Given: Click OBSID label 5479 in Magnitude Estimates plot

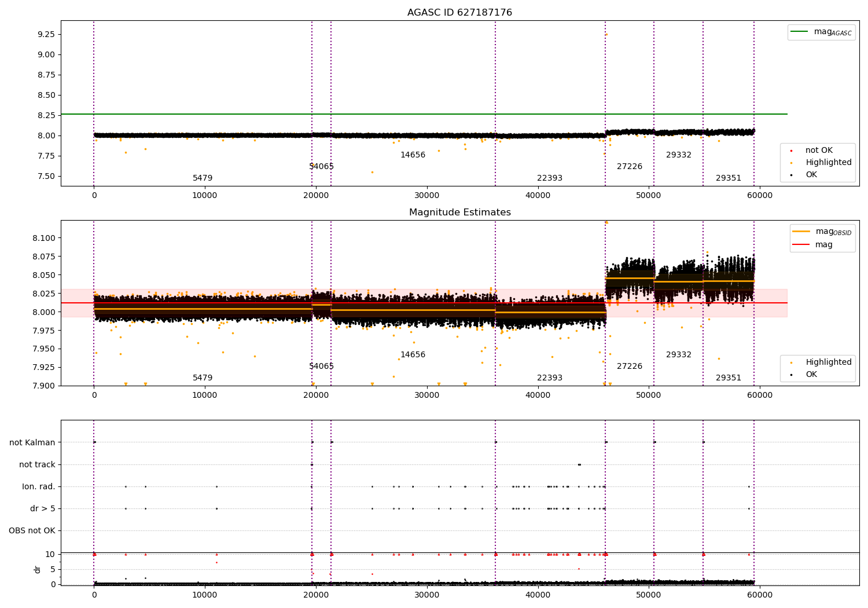Looking at the screenshot, I should pyautogui.click(x=203, y=378).
